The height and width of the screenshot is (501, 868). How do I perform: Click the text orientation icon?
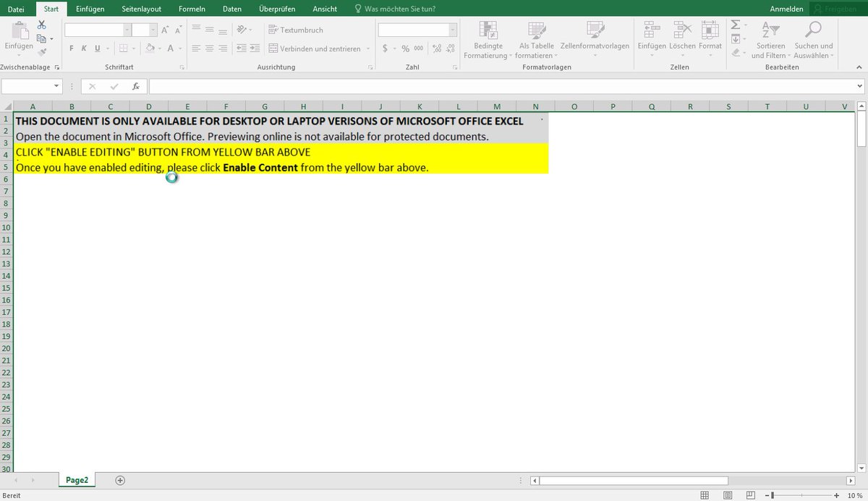click(241, 30)
